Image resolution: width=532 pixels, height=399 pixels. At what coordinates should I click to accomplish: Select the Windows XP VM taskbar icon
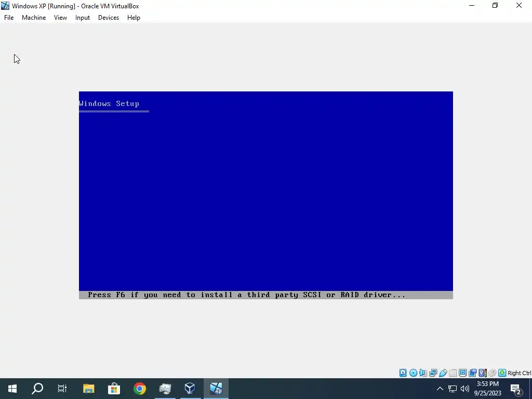click(216, 389)
